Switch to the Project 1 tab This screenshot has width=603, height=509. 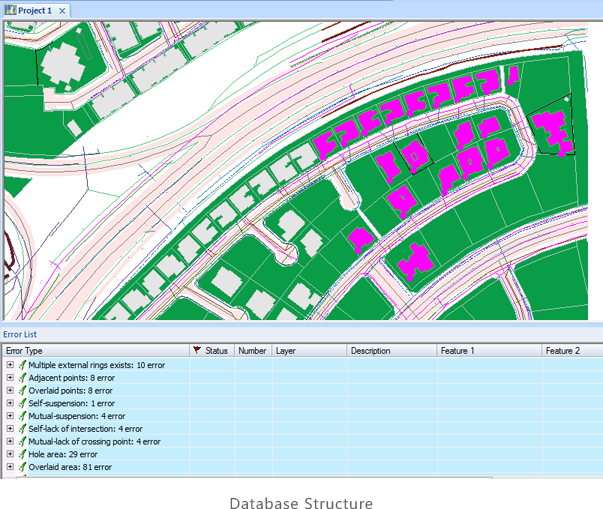tap(35, 10)
